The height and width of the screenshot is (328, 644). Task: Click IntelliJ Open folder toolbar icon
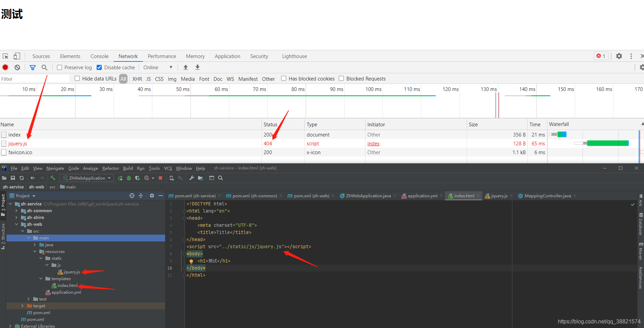[4, 178]
